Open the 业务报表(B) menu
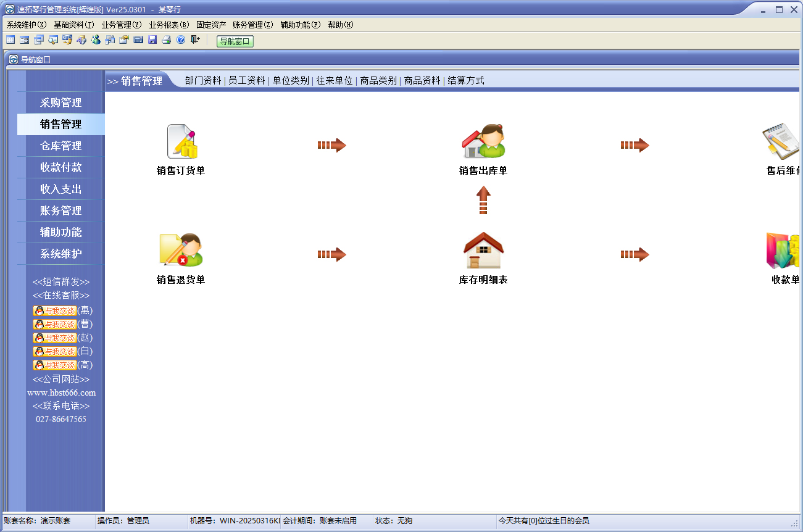The image size is (803, 532). 169,25
